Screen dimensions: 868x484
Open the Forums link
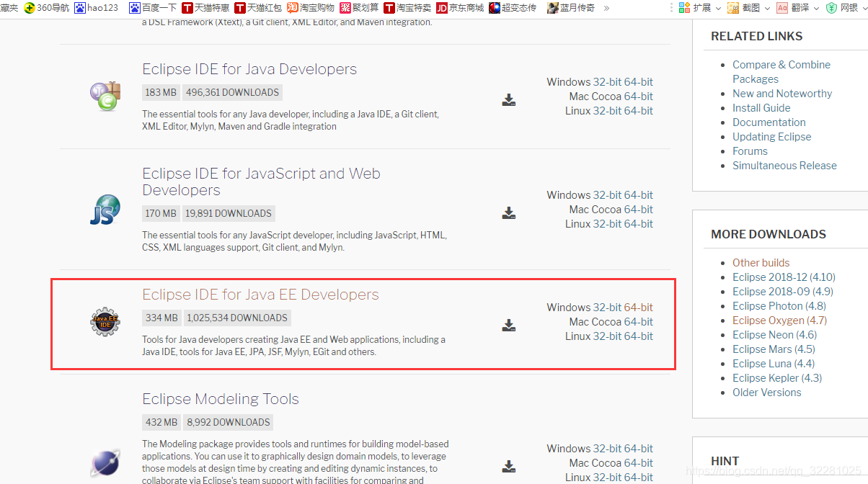(750, 151)
